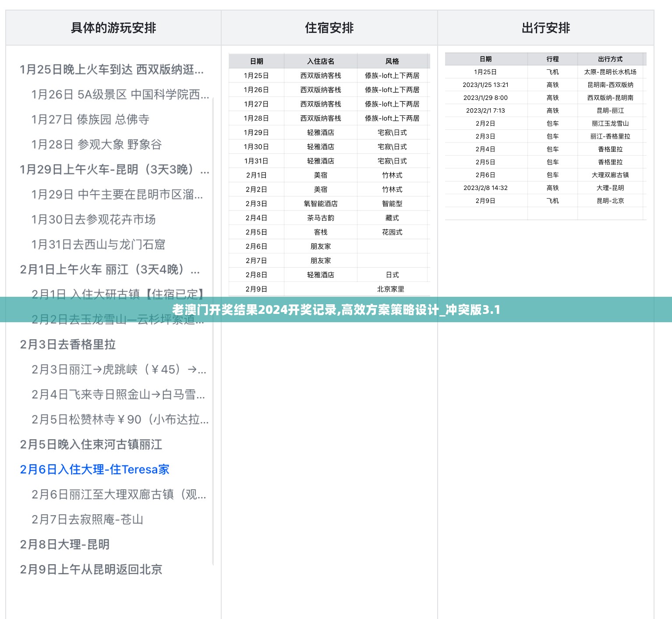Click 西双版纳客栈 in the 1月25日 lodging row
The image size is (672, 619).
(x=321, y=75)
